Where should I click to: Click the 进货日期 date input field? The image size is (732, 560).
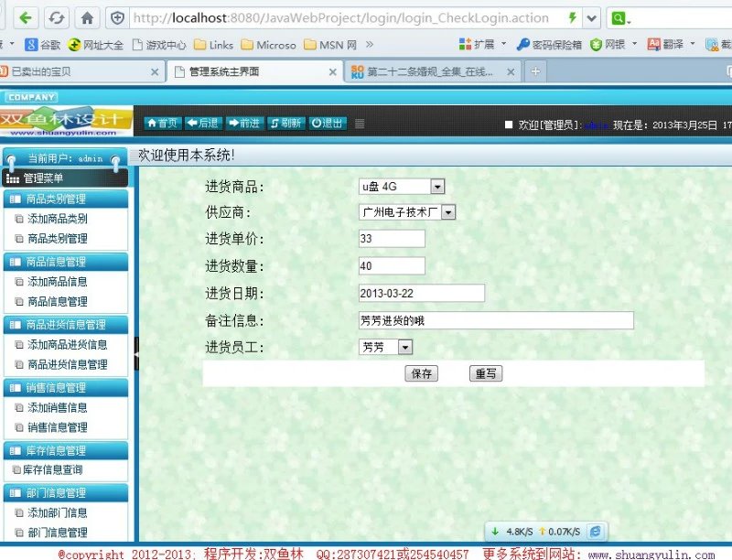pyautogui.click(x=421, y=294)
